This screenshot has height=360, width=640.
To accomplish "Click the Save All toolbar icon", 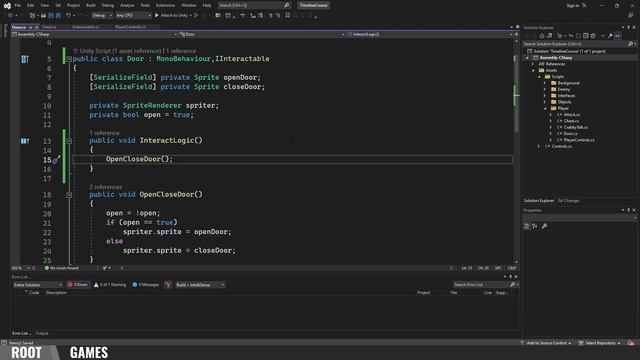I will [58, 16].
